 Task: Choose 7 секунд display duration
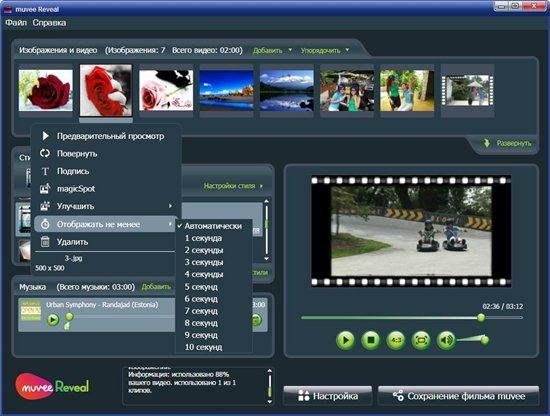click(x=201, y=311)
